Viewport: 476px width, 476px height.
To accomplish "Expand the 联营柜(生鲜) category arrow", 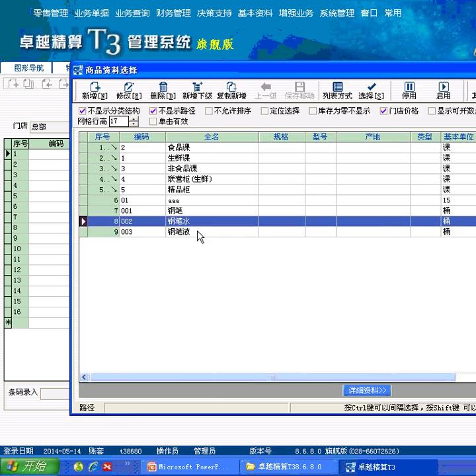I will pos(114,178).
